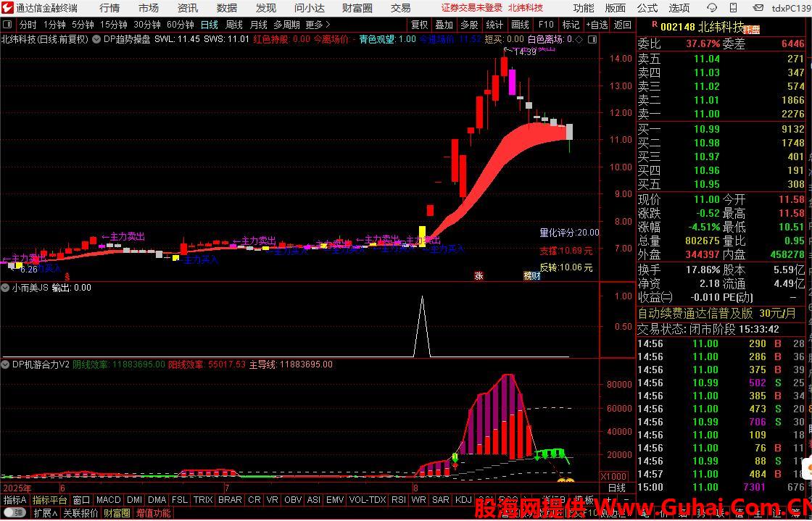Select the MACD indicator tab
This screenshot has width=812, height=521.
[108, 500]
